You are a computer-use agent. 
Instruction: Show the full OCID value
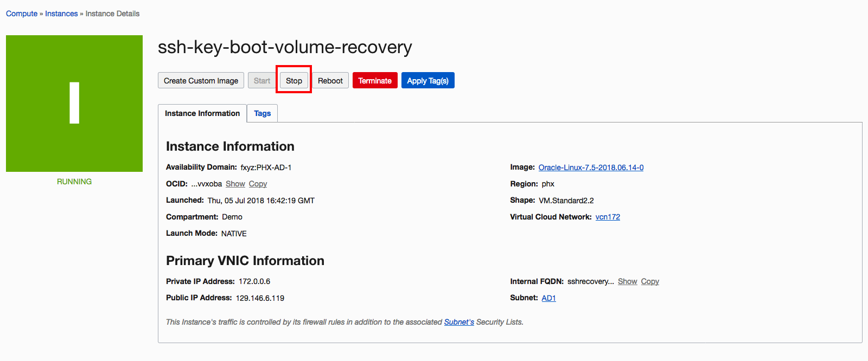pos(235,184)
